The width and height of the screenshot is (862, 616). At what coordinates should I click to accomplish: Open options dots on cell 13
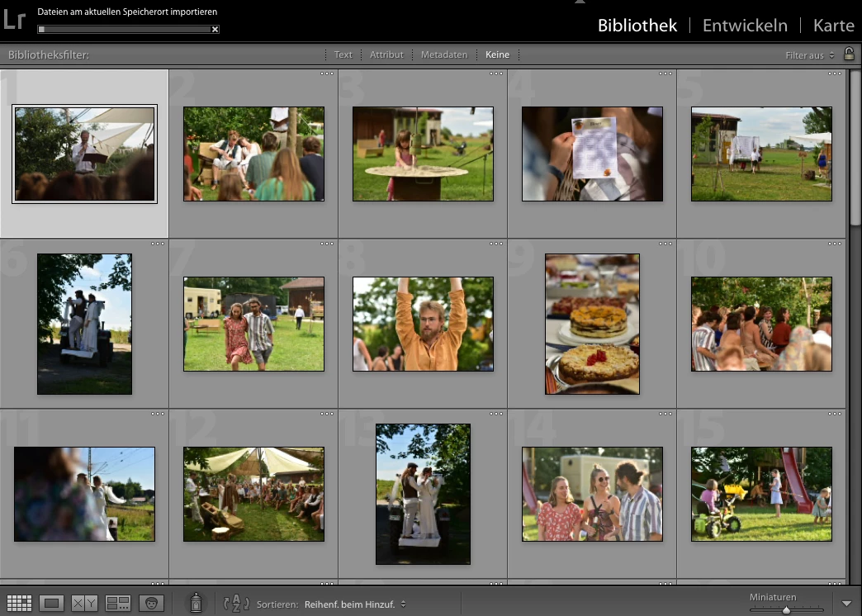coord(496,414)
